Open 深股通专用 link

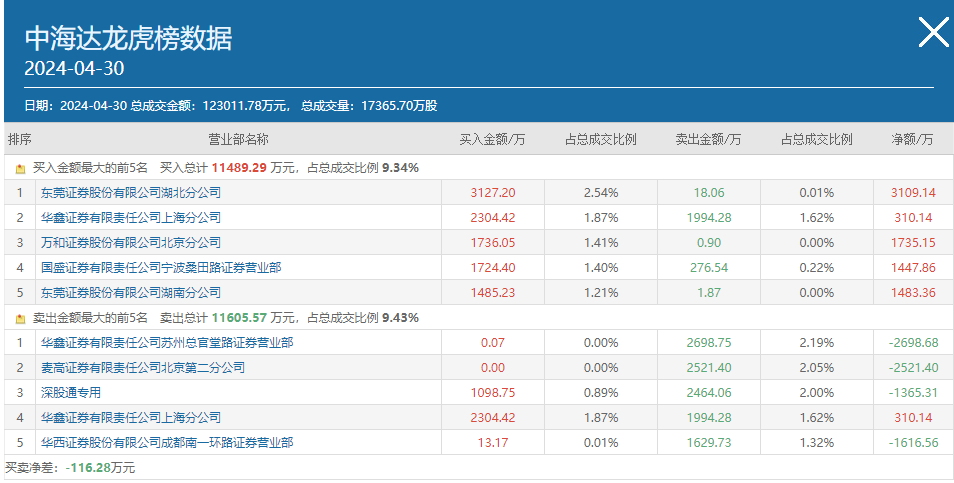coord(71,392)
